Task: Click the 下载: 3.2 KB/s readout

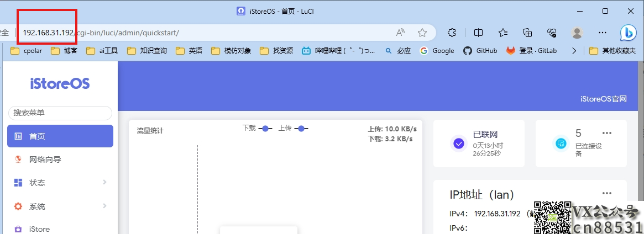Action: coord(390,139)
